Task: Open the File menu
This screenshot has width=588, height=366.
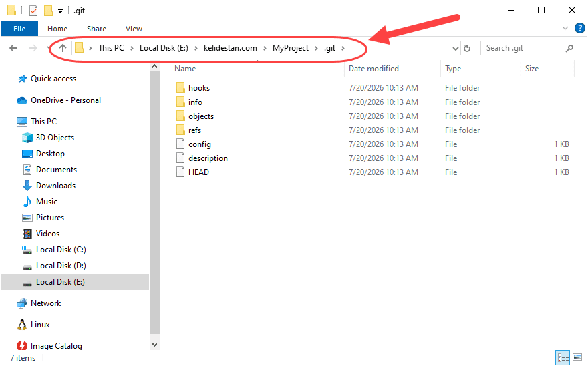Action: click(x=19, y=29)
